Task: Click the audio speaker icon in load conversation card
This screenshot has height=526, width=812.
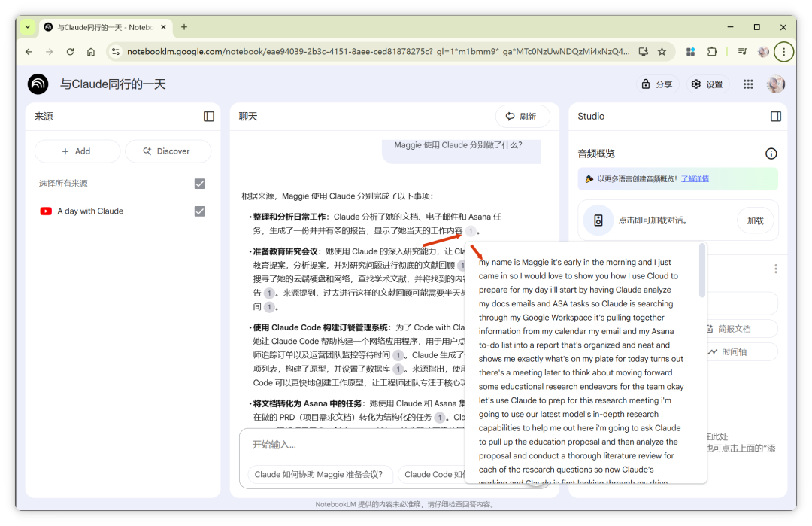Action: [x=598, y=220]
